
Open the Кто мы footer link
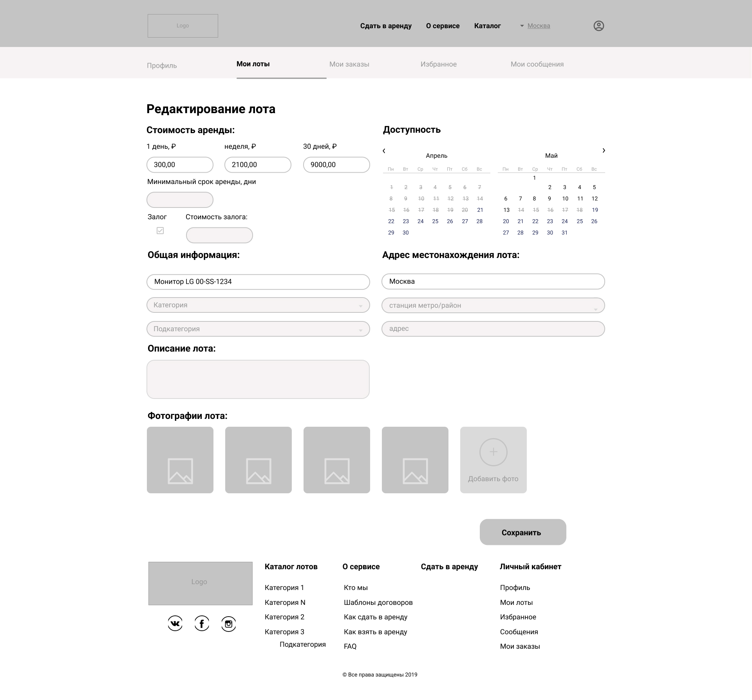click(x=356, y=588)
